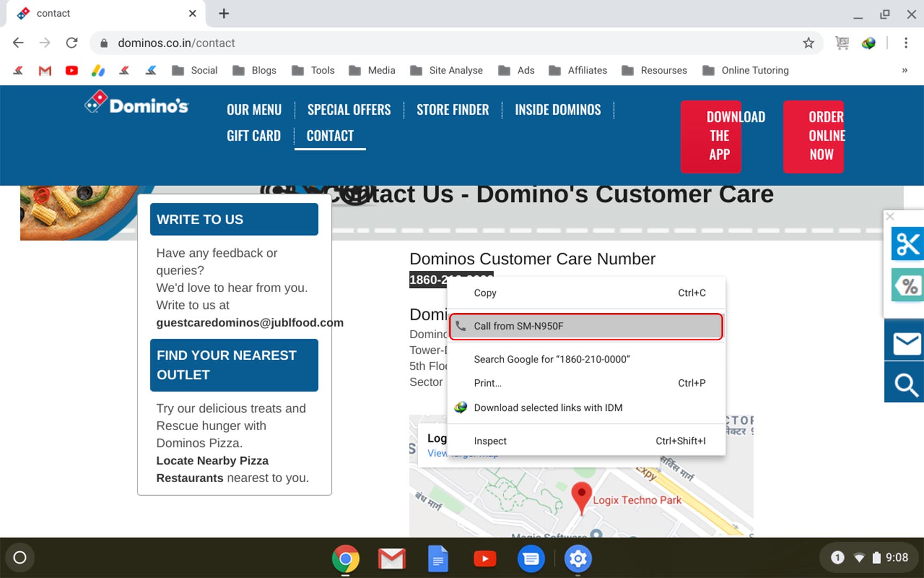Click FIND YOUR NEAREST OUTLET header

[234, 365]
